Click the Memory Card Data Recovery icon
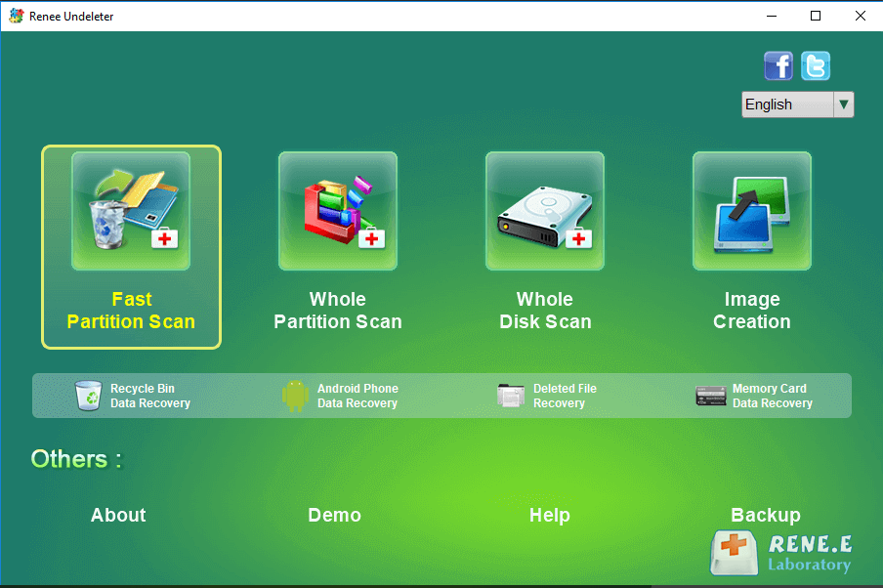The image size is (883, 588). [x=710, y=396]
